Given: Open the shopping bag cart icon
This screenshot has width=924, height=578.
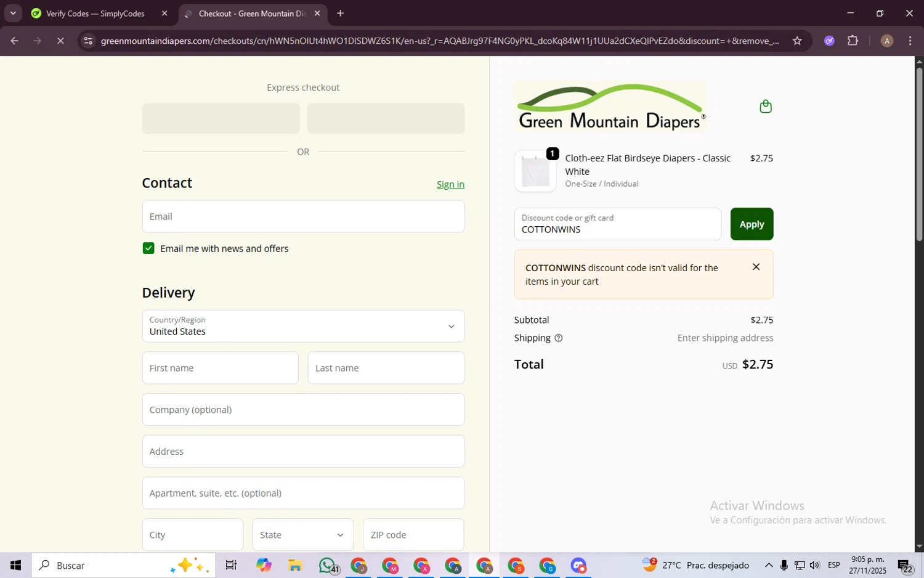Looking at the screenshot, I should 766,107.
